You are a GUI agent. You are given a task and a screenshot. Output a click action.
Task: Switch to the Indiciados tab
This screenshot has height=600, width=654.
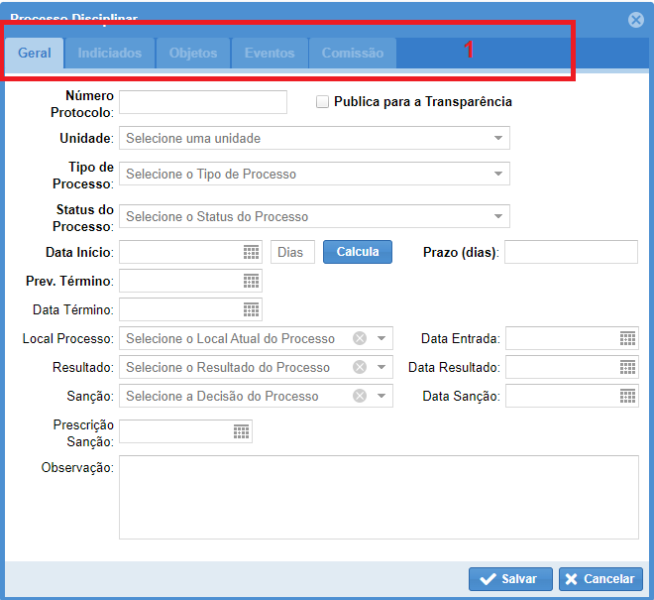[x=110, y=53]
